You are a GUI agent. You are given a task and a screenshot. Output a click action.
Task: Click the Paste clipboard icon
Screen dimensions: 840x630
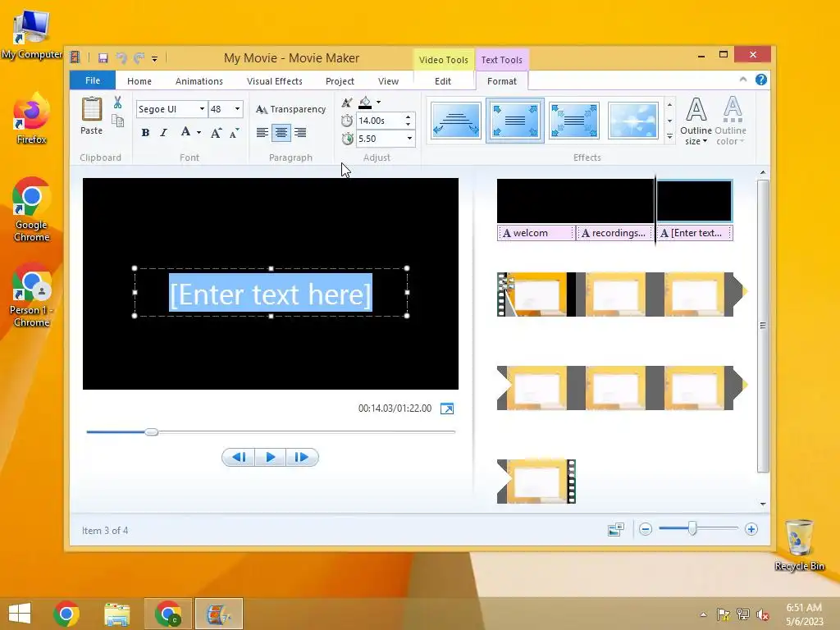(x=92, y=115)
